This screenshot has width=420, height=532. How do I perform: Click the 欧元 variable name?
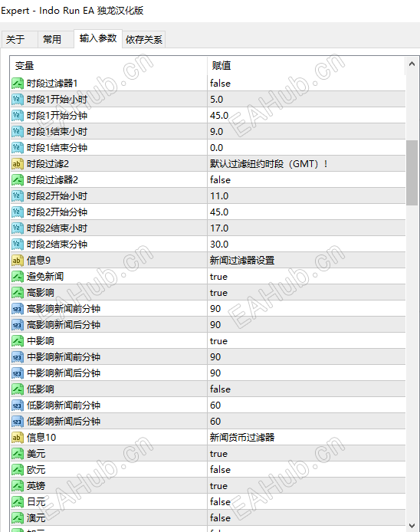tap(36, 470)
